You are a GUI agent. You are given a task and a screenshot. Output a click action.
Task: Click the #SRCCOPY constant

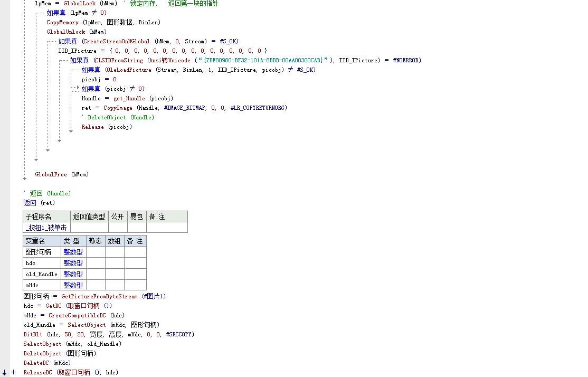(x=179, y=334)
